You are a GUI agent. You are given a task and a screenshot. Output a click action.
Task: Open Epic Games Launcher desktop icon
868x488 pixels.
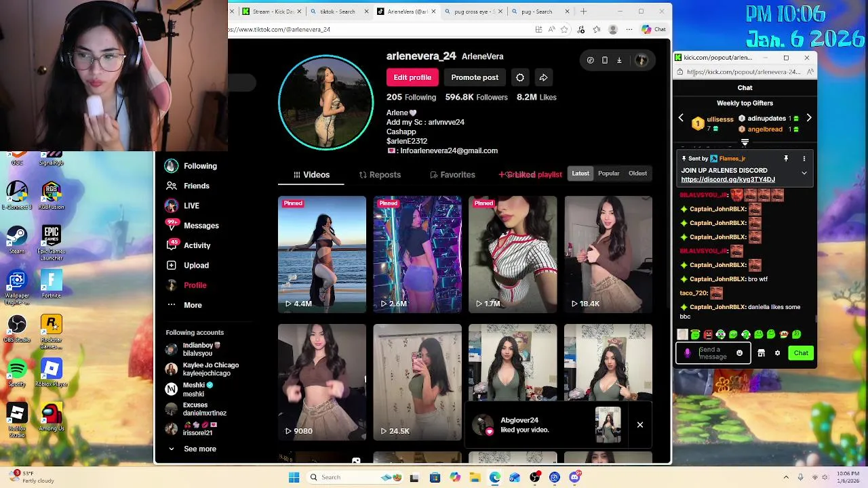52,243
